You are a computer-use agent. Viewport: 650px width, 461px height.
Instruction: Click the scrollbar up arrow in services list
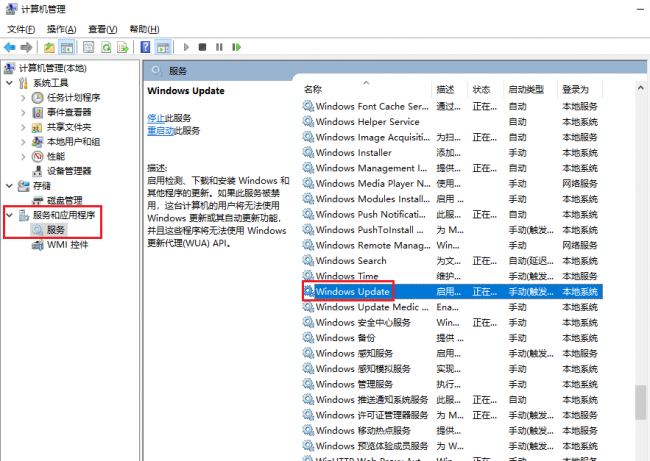pyautogui.click(x=640, y=88)
